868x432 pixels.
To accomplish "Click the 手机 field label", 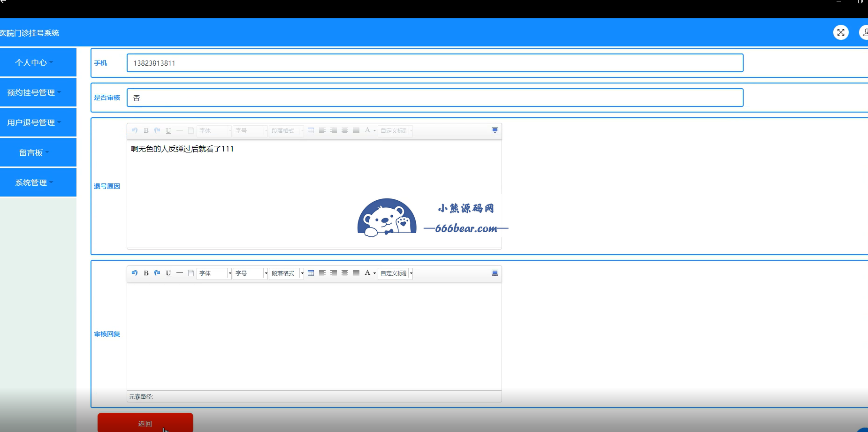I will click(100, 63).
